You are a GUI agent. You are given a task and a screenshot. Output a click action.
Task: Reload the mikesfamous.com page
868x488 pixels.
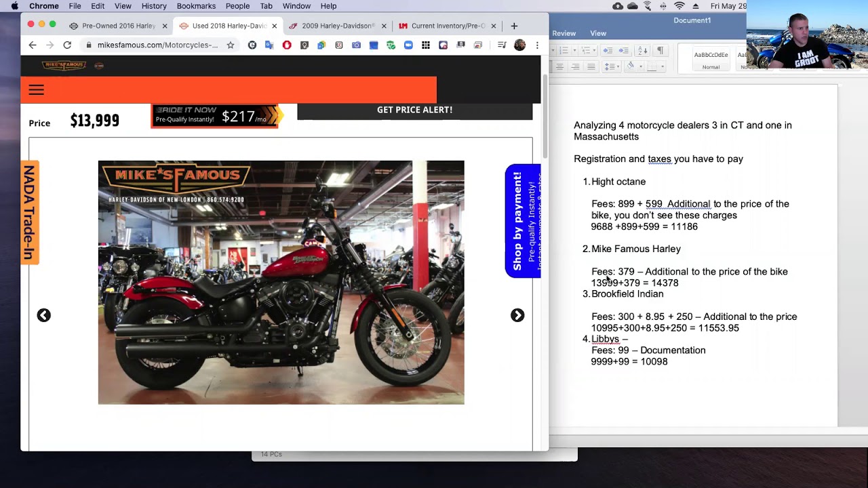point(67,45)
